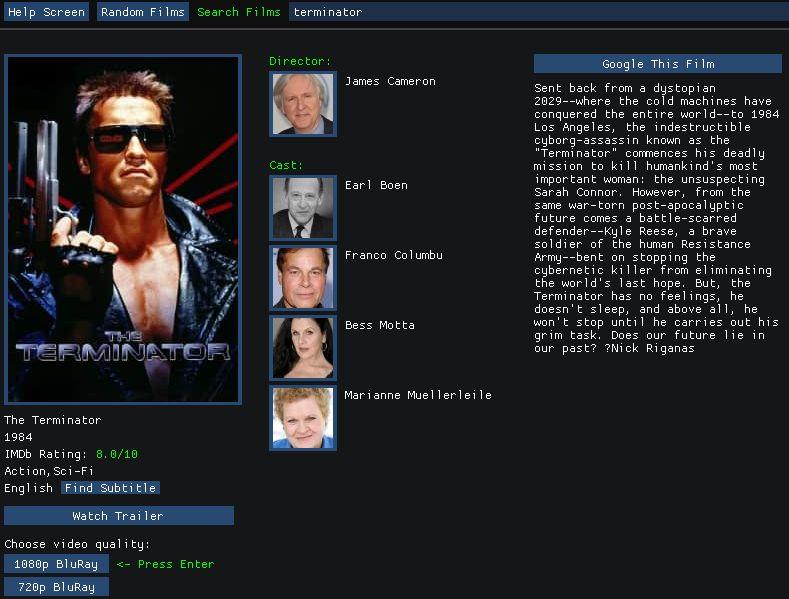This screenshot has height=599, width=789.
Task: Click The Terminator movie poster
Action: [123, 230]
